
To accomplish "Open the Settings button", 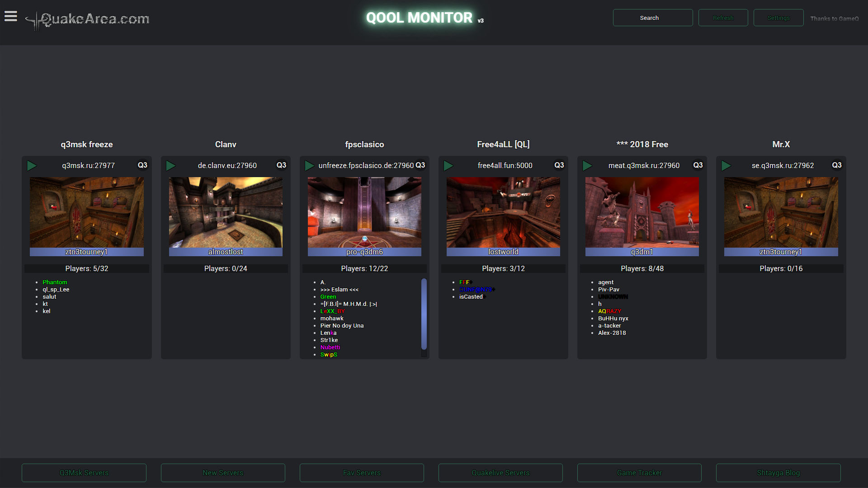I will (x=778, y=18).
